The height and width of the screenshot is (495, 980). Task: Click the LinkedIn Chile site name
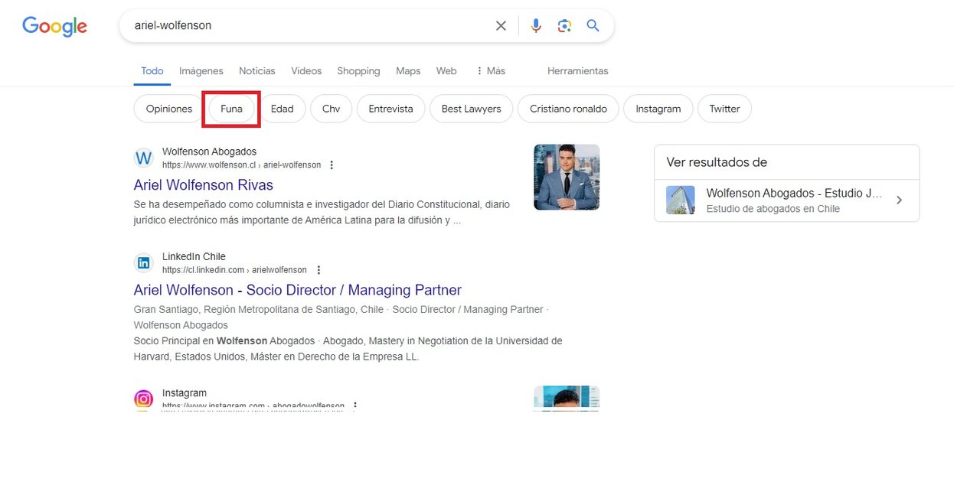tap(194, 256)
